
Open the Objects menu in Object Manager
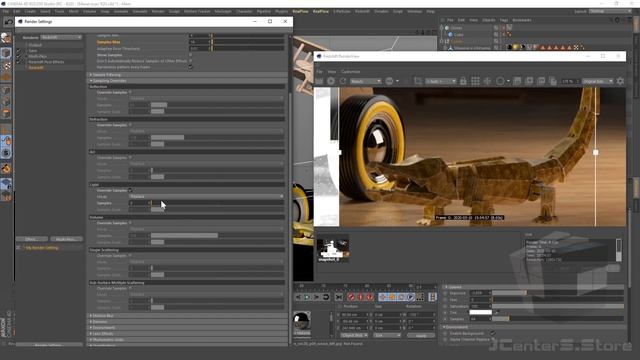tap(489, 20)
